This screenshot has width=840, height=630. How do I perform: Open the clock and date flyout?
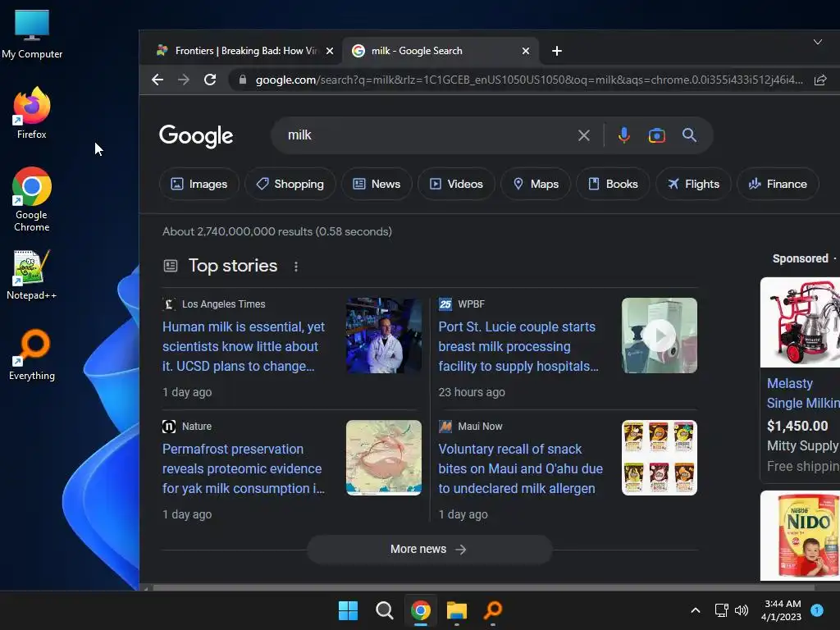(x=782, y=610)
